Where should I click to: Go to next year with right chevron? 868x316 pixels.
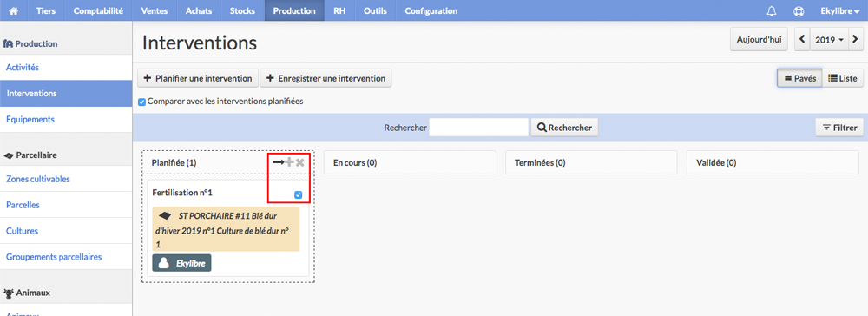(855, 40)
